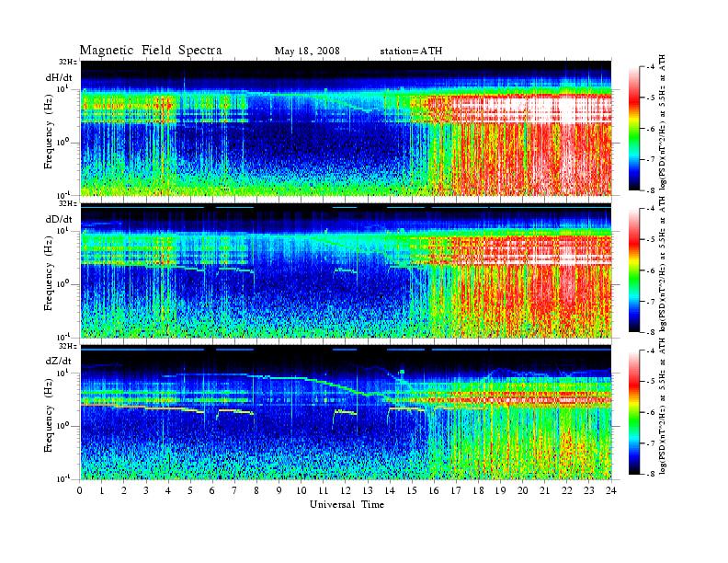Click the time axis tick label '12'
Image resolution: width=728 pixels, height=563 pixels.
(x=346, y=490)
